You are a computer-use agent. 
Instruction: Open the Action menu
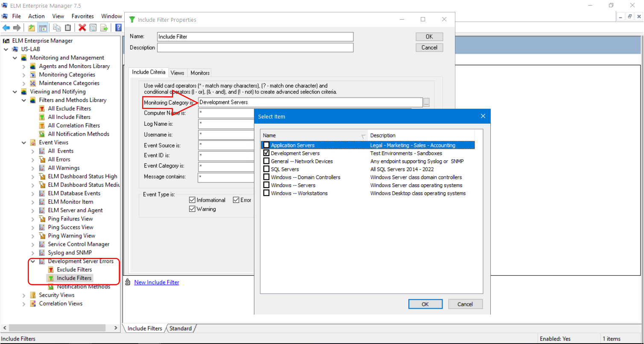tap(36, 16)
